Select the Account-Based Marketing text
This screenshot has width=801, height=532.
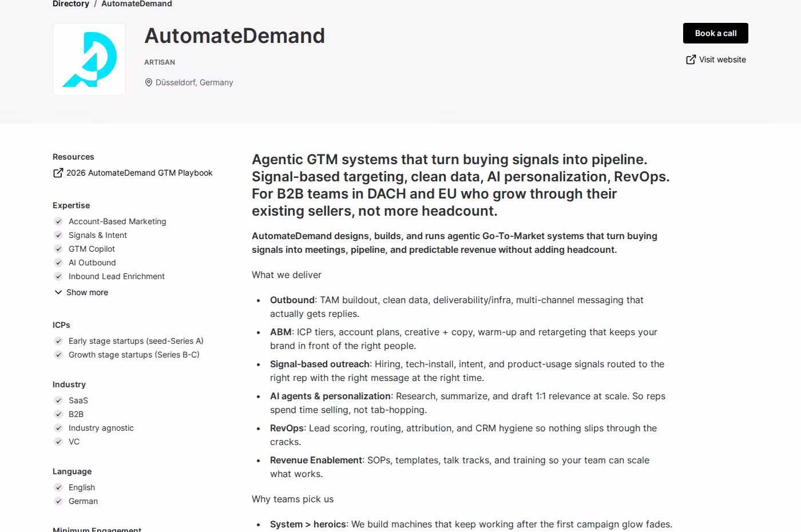117,221
